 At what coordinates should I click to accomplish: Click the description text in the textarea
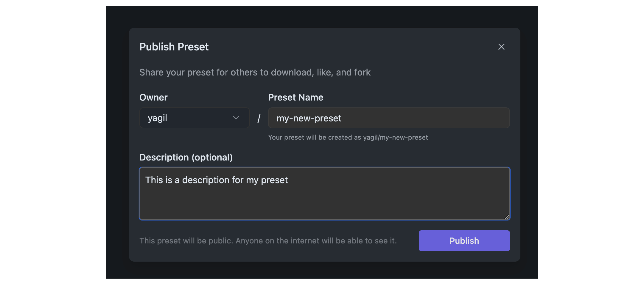[x=216, y=180]
